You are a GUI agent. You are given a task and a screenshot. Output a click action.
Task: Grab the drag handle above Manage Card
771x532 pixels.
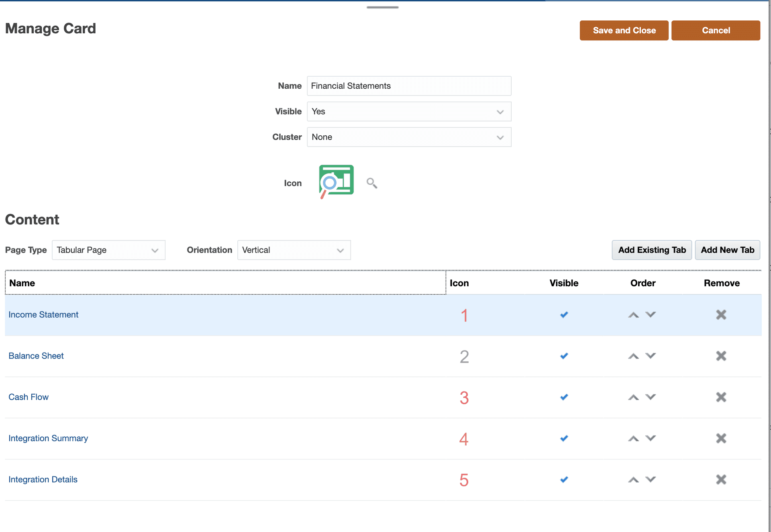click(382, 7)
